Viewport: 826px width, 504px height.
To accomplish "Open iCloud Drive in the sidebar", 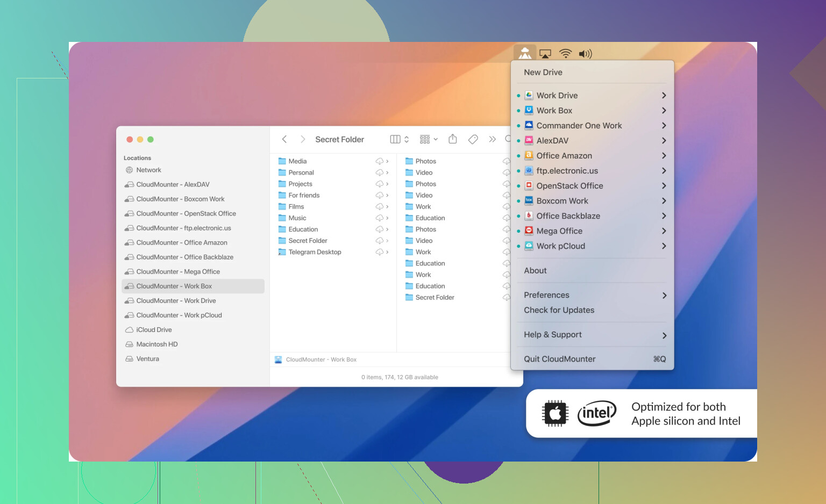I will click(x=154, y=330).
